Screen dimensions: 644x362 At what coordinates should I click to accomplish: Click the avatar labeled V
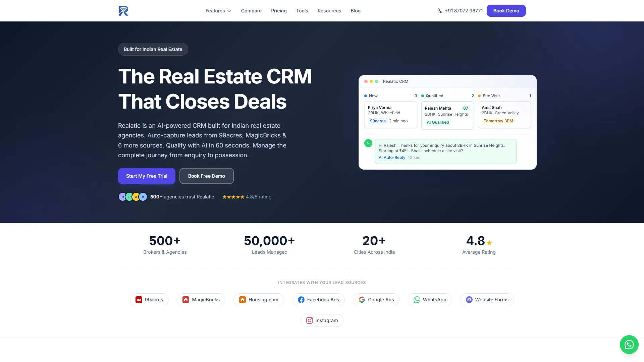(x=143, y=197)
